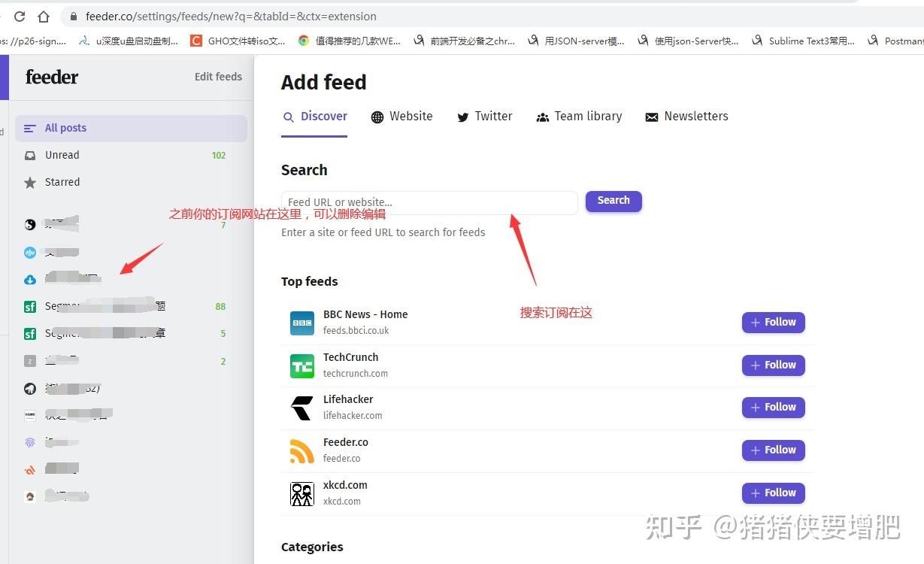The height and width of the screenshot is (564, 924).
Task: Select the Lifehacker feed icon
Action: tap(301, 407)
